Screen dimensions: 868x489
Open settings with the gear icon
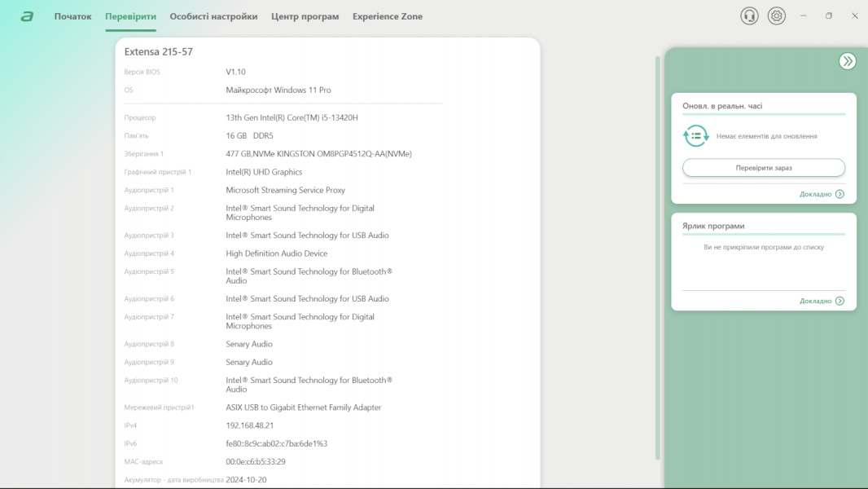(777, 16)
